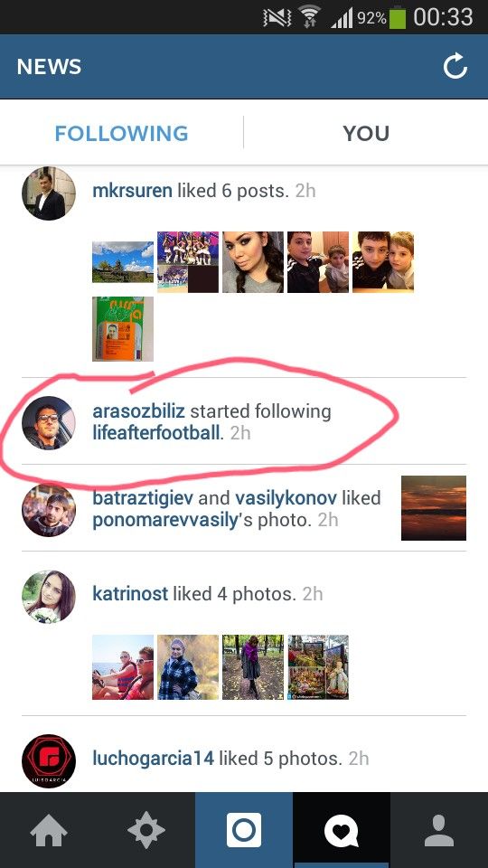Open the Home feed icon
The height and width of the screenshot is (868, 488).
(x=49, y=830)
